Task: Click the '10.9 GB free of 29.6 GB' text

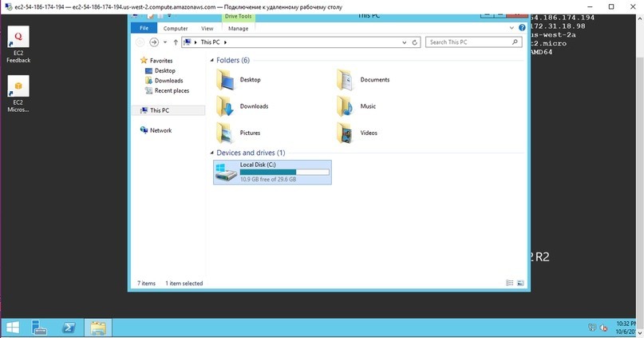Action: pos(268,179)
